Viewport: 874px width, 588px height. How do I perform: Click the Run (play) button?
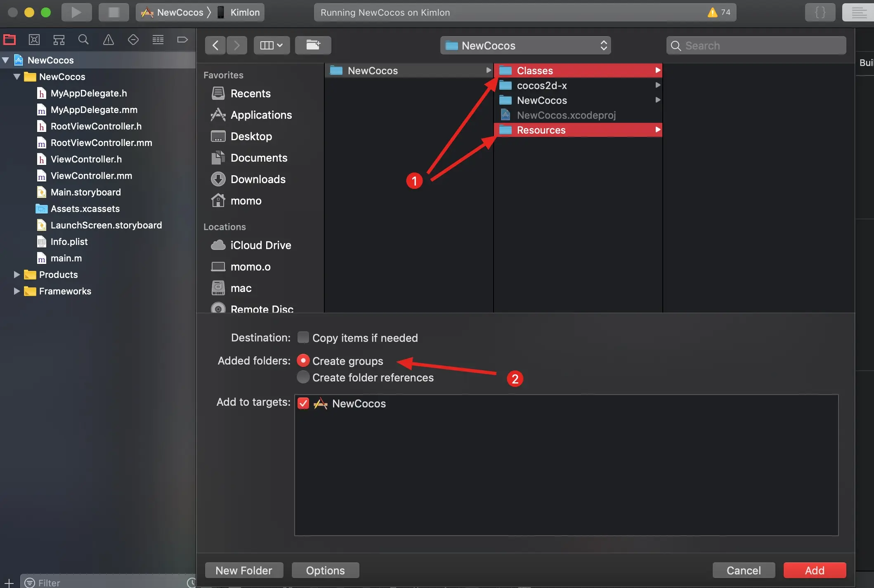pyautogui.click(x=76, y=12)
